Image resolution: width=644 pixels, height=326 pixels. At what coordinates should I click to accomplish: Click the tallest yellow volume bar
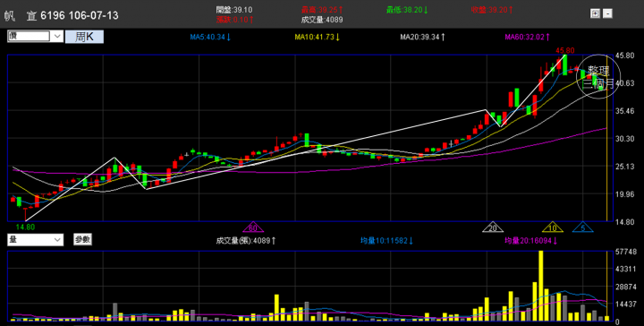tap(540, 286)
